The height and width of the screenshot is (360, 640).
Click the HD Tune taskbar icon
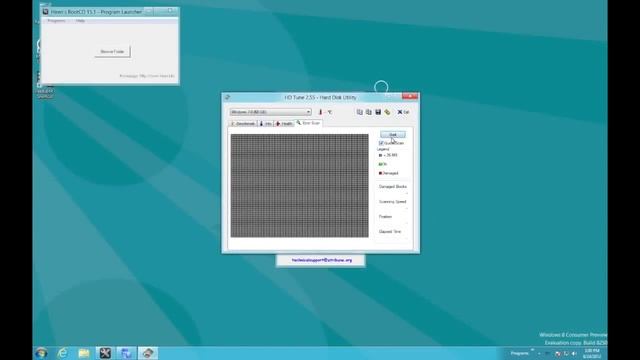point(148,353)
